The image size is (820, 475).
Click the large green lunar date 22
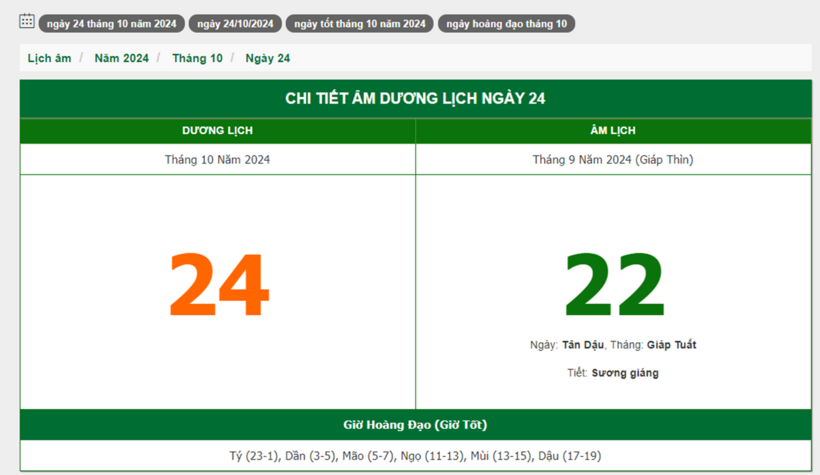coord(614,286)
